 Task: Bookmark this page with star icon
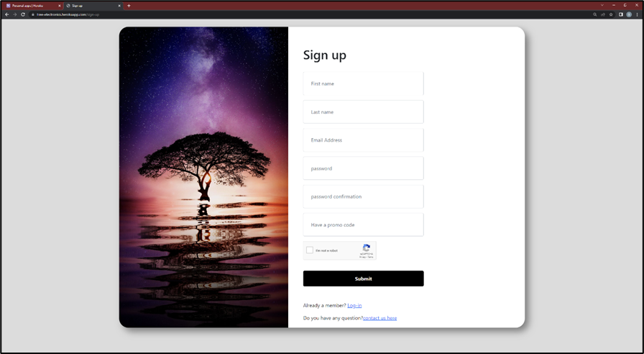pos(611,14)
